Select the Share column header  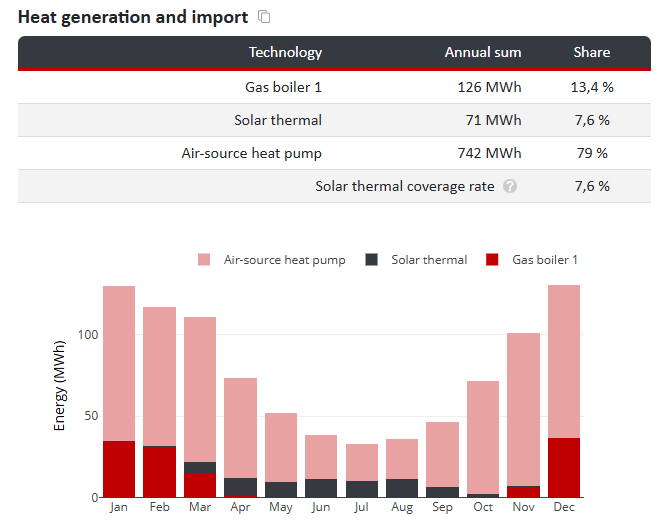coord(592,52)
